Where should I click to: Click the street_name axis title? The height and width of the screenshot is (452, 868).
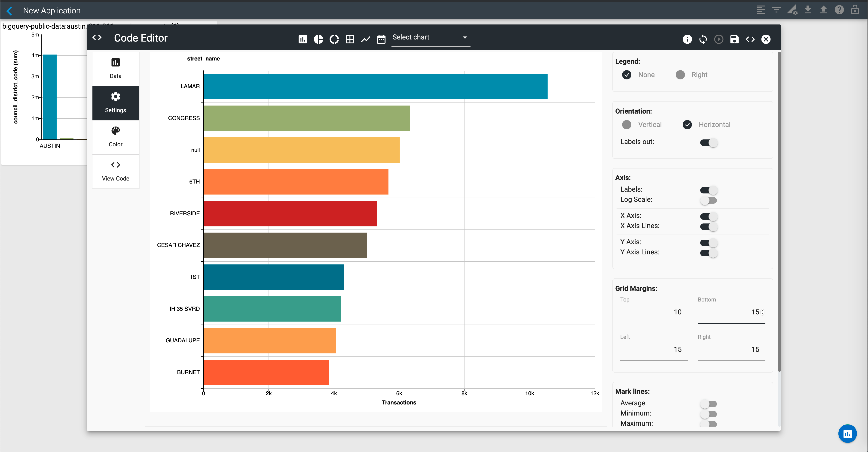click(x=204, y=59)
